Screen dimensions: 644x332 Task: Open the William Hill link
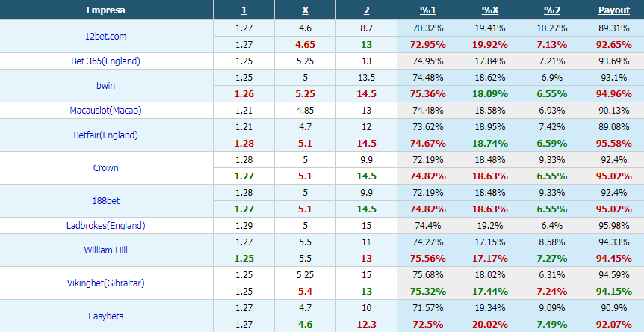[106, 250]
